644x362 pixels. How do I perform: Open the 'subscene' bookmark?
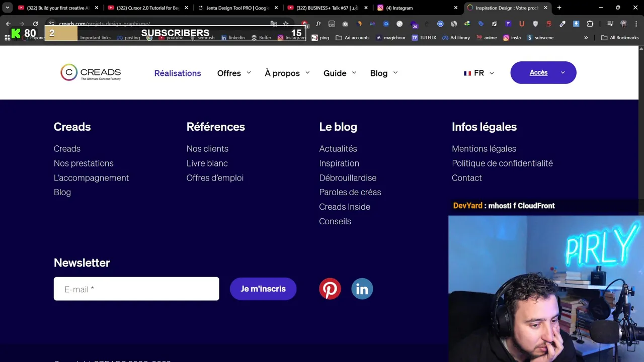pyautogui.click(x=540, y=38)
